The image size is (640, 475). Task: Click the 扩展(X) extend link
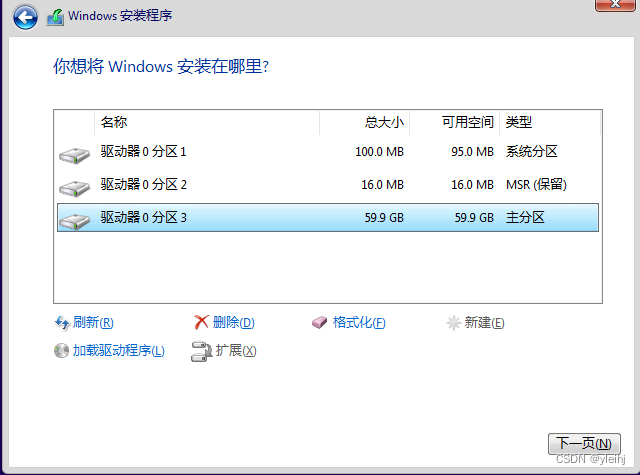236,351
